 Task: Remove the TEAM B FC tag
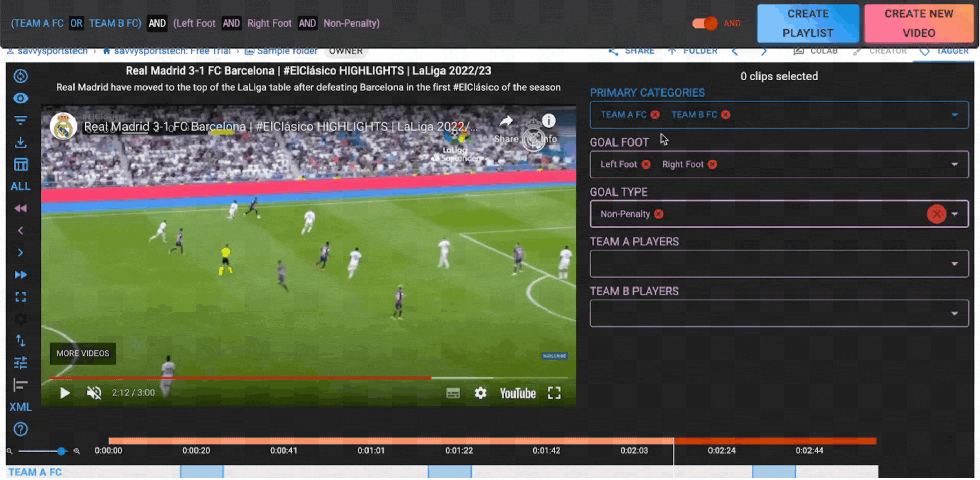pyautogui.click(x=726, y=115)
